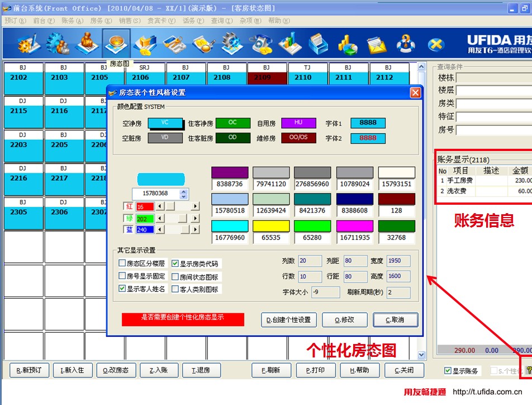Click the D.创建个性设置 button
The height and width of the screenshot is (405, 532).
(288, 320)
